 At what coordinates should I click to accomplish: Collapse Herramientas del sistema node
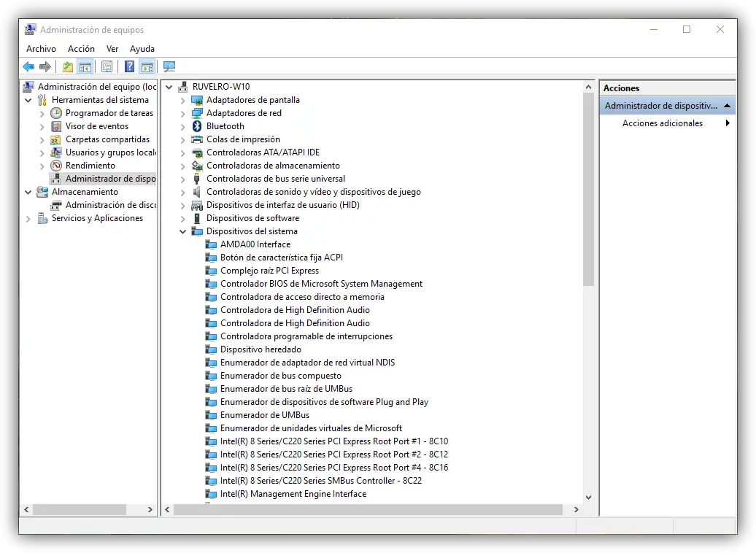pyautogui.click(x=28, y=100)
